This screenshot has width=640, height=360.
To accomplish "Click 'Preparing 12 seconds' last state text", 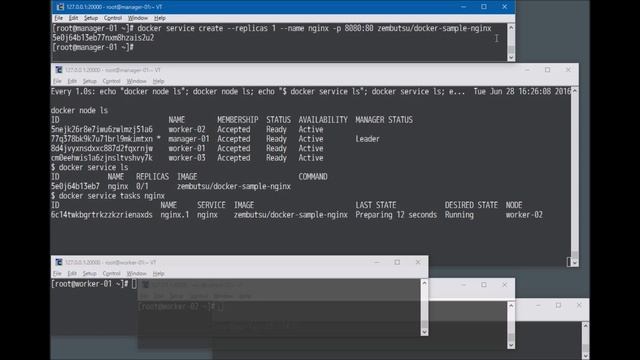I will [396, 215].
